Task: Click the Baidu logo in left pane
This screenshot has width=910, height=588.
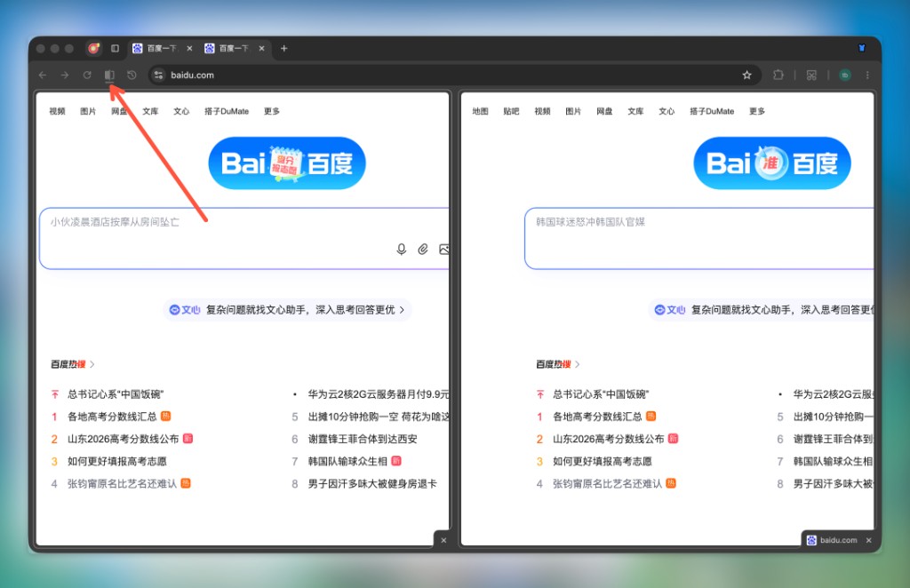Action: click(x=287, y=163)
